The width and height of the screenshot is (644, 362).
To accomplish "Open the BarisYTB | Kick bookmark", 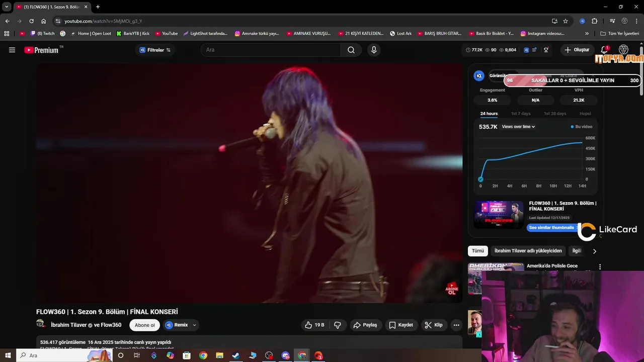I will click(133, 34).
